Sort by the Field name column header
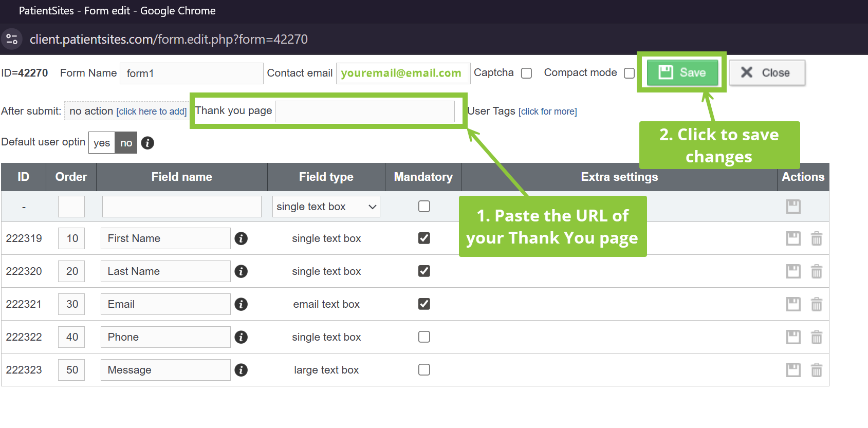 click(182, 177)
